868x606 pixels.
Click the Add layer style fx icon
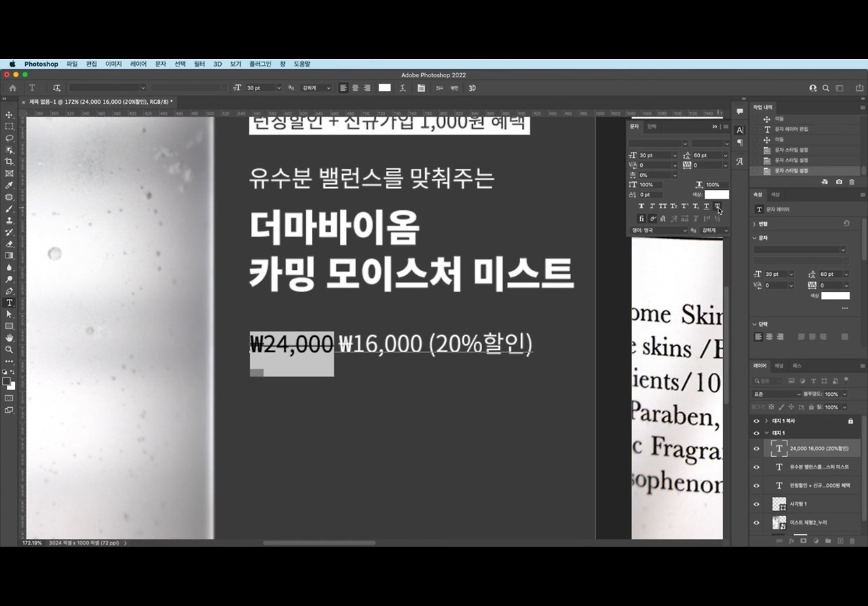(x=791, y=541)
